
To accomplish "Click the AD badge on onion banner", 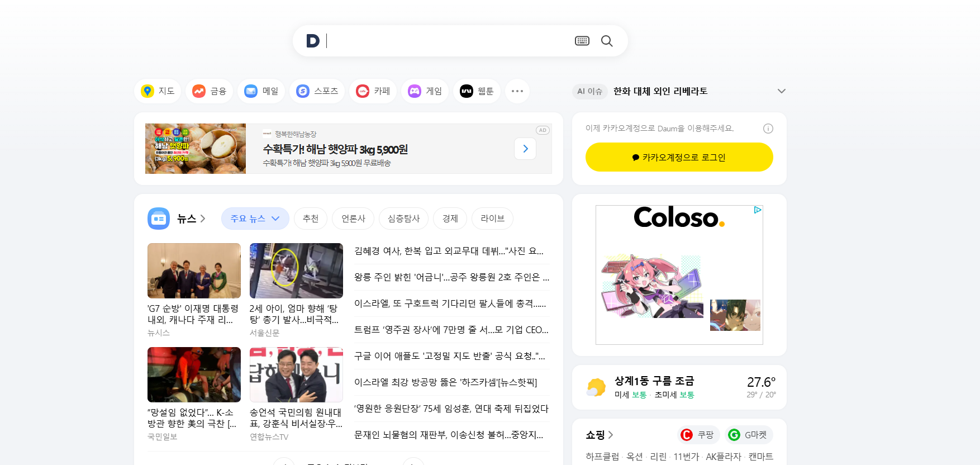I will coord(543,130).
